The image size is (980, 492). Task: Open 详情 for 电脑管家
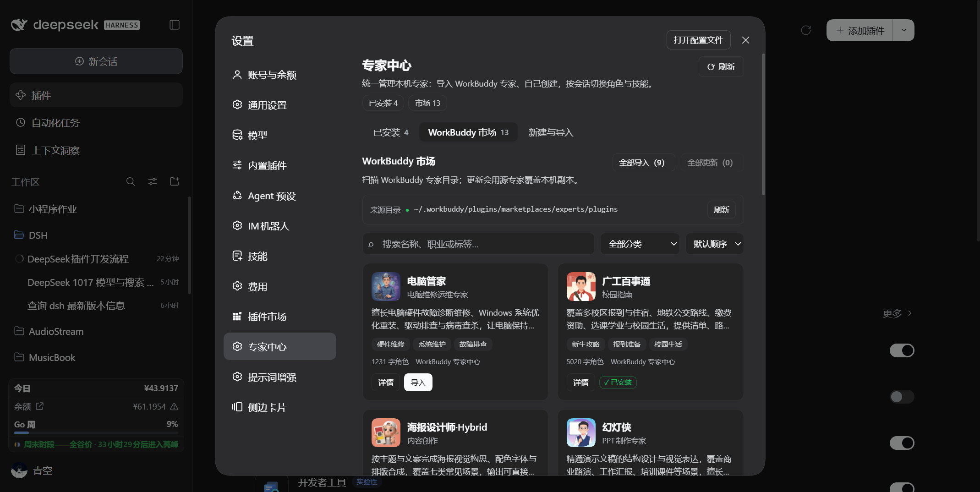click(386, 383)
